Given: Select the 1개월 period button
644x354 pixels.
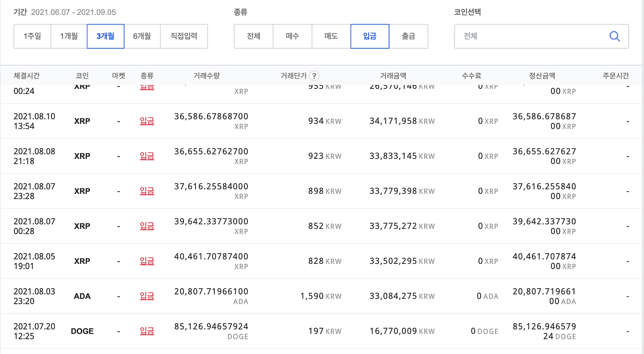Looking at the screenshot, I should coord(69,36).
